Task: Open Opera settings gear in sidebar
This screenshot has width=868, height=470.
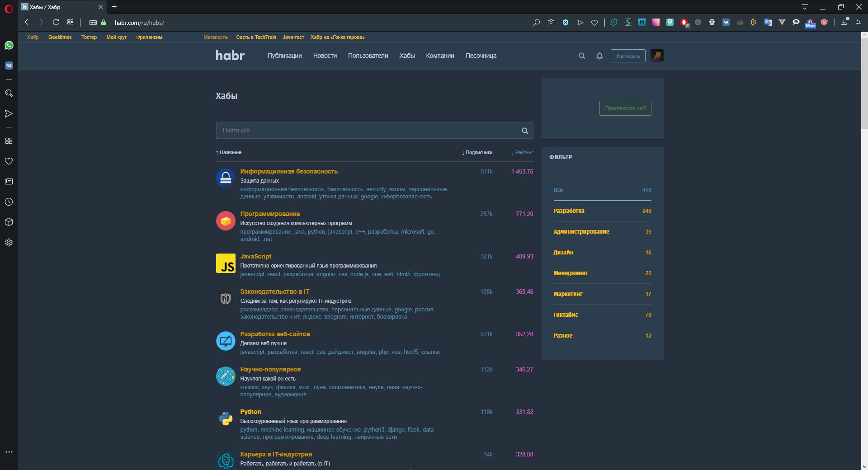Action: (9, 242)
